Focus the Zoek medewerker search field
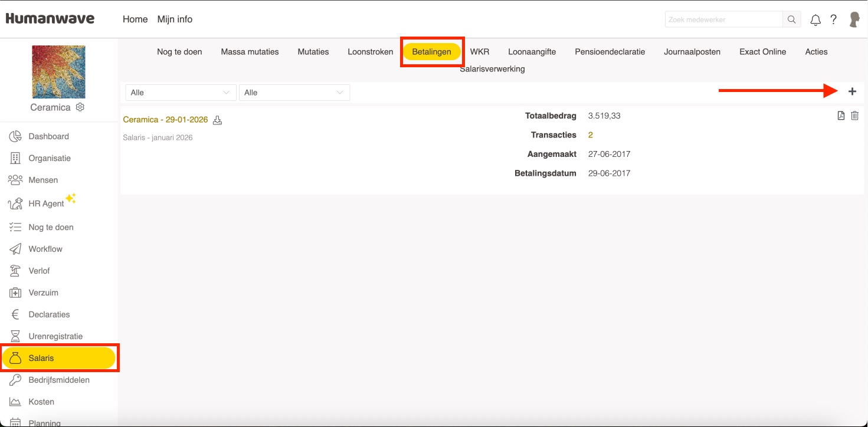Viewport: 868px width, 427px height. (723, 19)
